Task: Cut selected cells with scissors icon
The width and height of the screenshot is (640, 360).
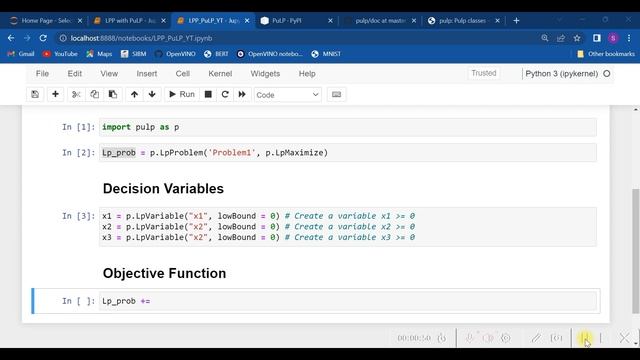Action: coord(76,95)
